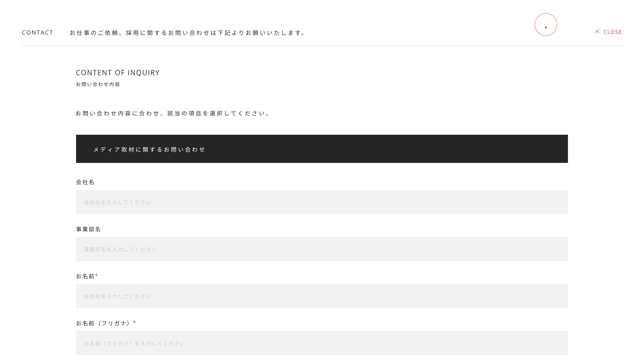Screen dimensions: 644x362
Task: Open the メディア取材に関するお問い合わせ dropdown
Action: [322, 149]
